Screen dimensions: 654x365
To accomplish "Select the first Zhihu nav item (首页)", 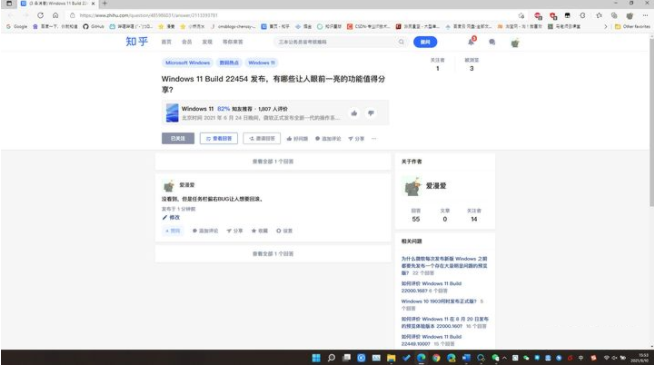I will (166, 42).
